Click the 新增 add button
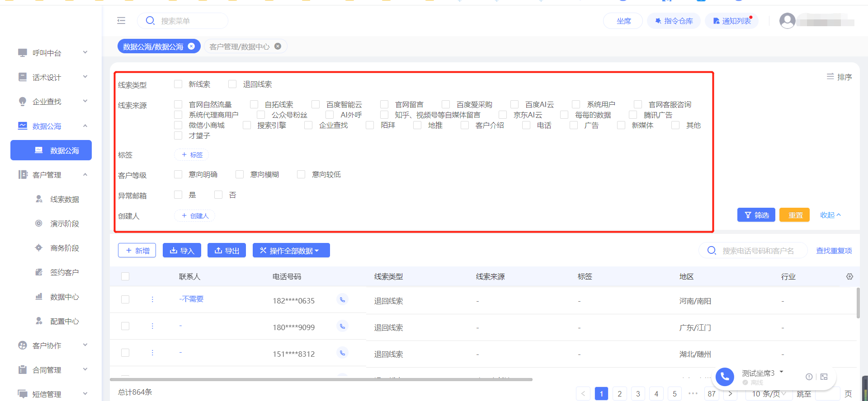868x401 pixels. 137,250
